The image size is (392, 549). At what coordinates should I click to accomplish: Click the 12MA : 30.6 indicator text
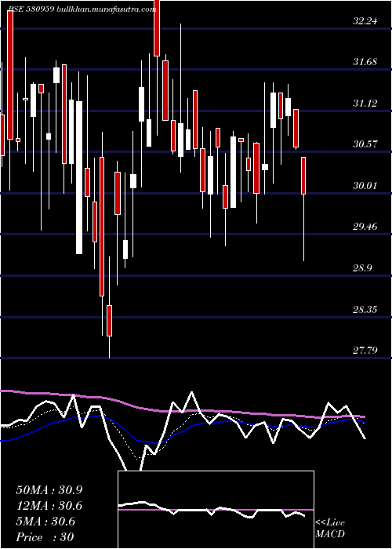49,506
